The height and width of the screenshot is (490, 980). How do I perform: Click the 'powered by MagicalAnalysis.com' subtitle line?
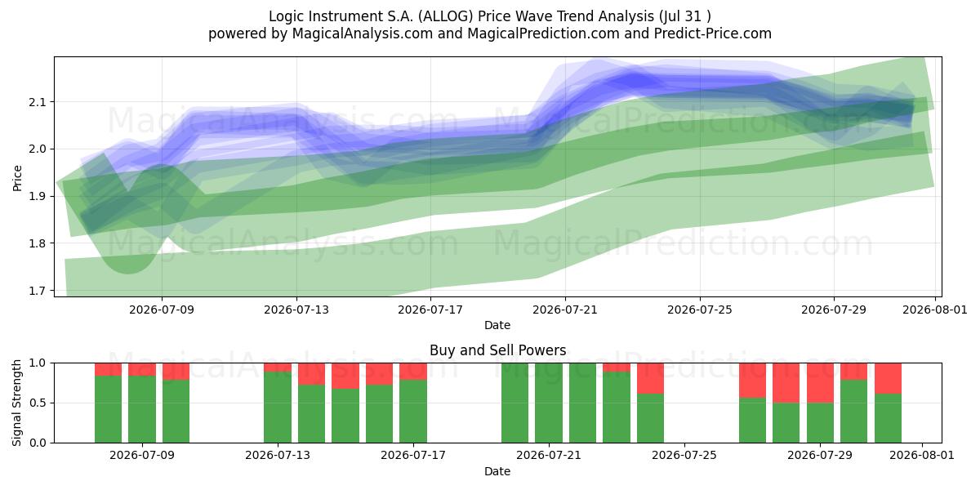[490, 33]
